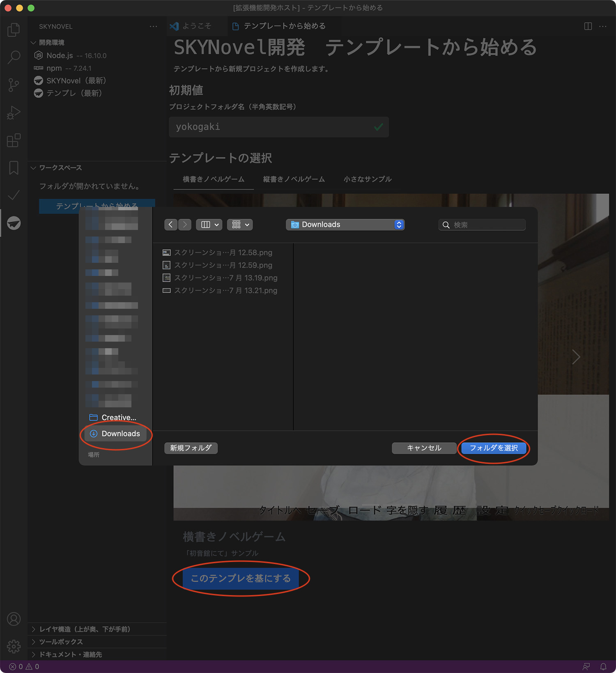The width and height of the screenshot is (616, 673).
Task: Open the Accounts icon in activity bar
Action: (x=14, y=619)
